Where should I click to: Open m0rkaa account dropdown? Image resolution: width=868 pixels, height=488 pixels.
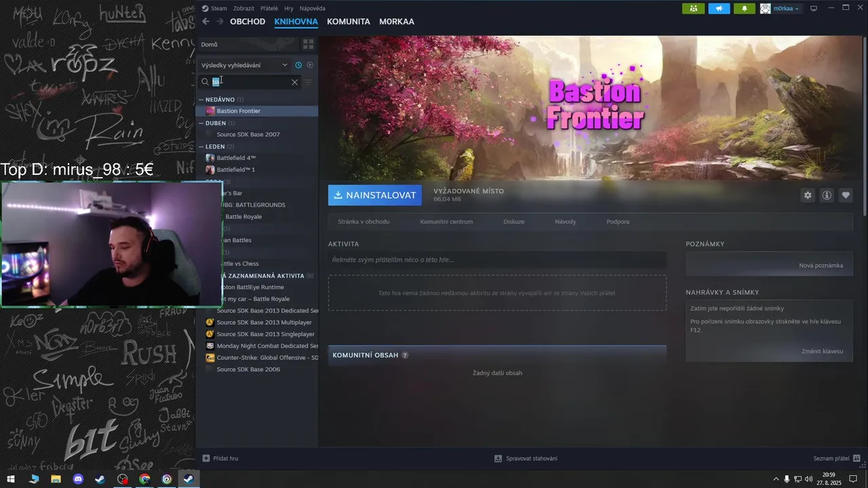(787, 8)
